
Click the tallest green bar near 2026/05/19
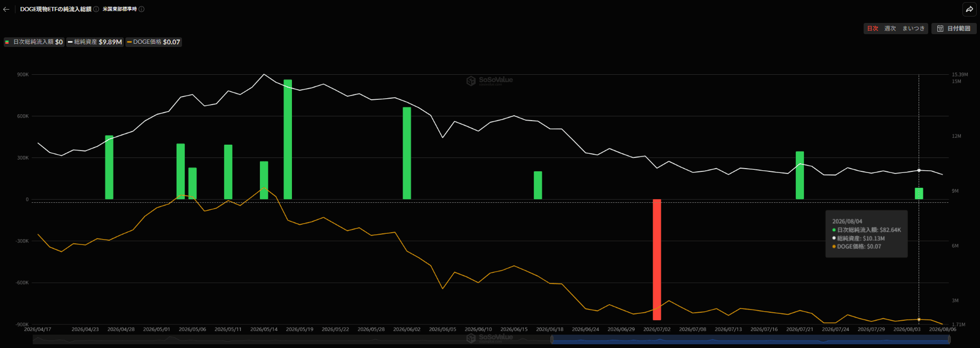pyautogui.click(x=288, y=139)
